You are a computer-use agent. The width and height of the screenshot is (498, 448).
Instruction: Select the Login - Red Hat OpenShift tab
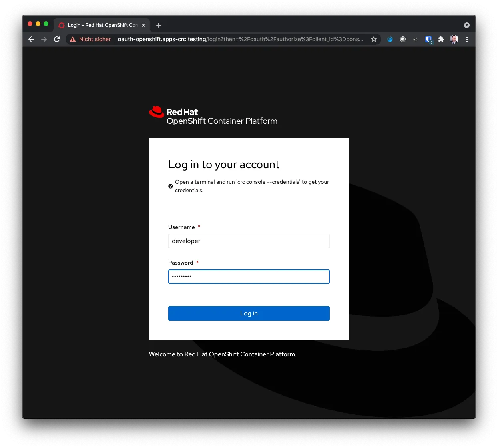point(100,25)
